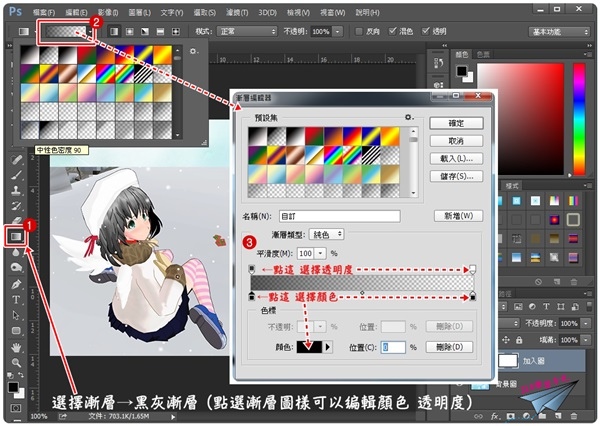Open the 圖層(L) menu
The image size is (600, 426).
coord(139,13)
